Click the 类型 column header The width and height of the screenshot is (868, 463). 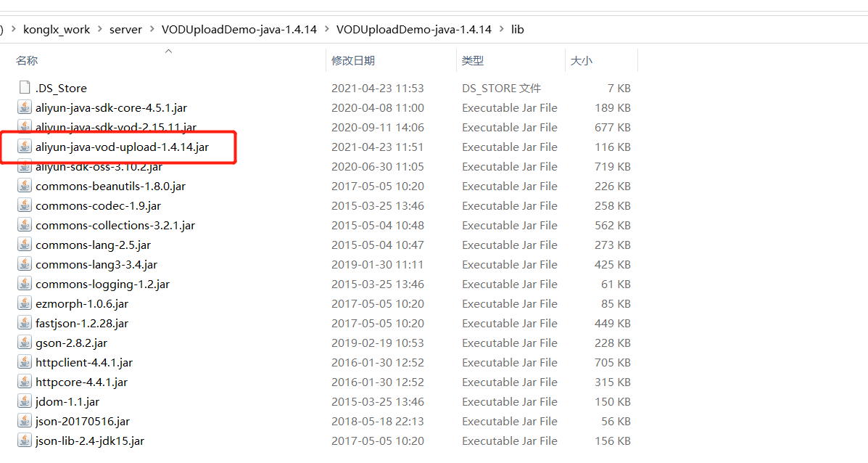[x=473, y=61]
